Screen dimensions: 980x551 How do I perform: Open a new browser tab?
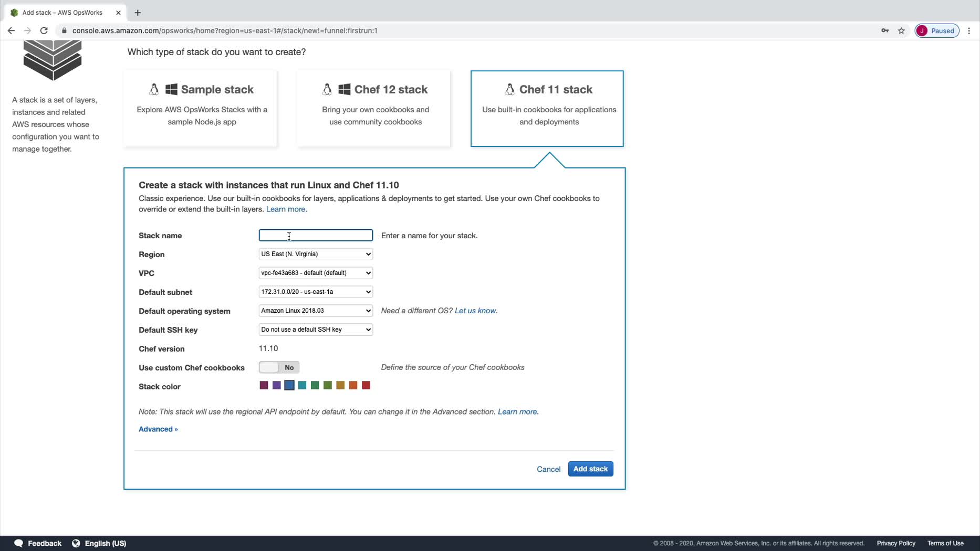point(138,13)
